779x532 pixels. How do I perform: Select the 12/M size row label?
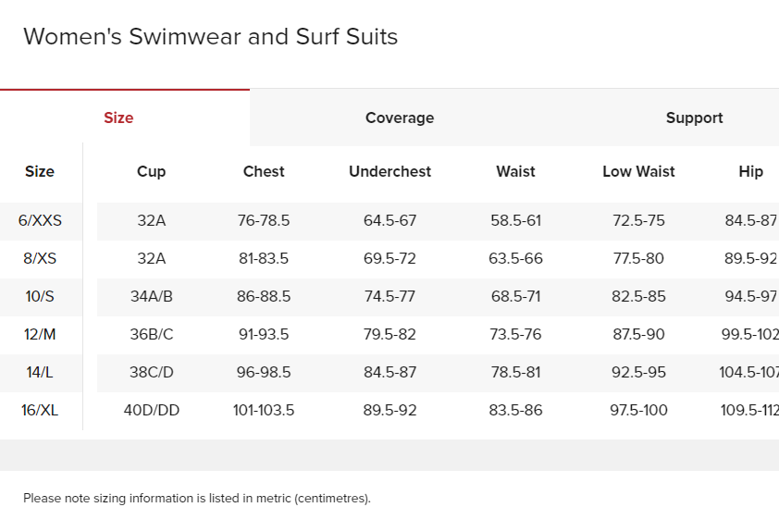(40, 334)
